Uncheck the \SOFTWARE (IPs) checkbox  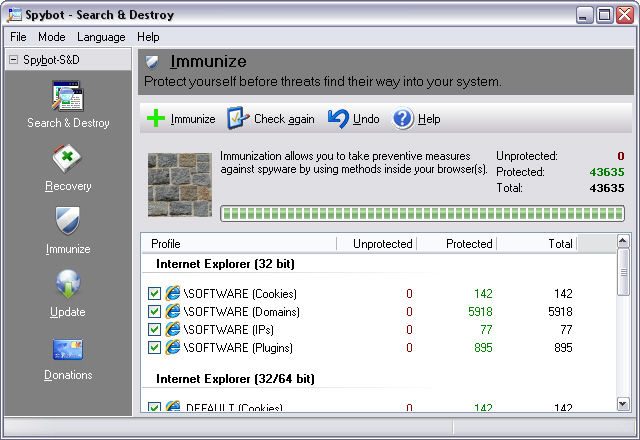(154, 329)
